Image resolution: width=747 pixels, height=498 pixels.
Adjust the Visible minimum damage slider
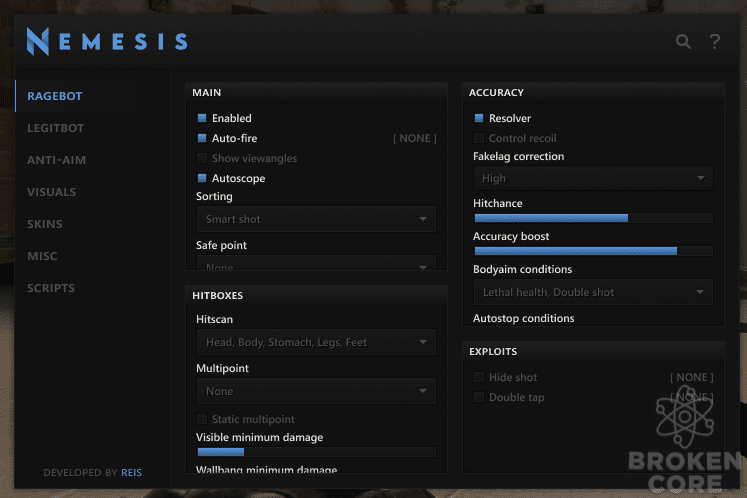(316, 452)
